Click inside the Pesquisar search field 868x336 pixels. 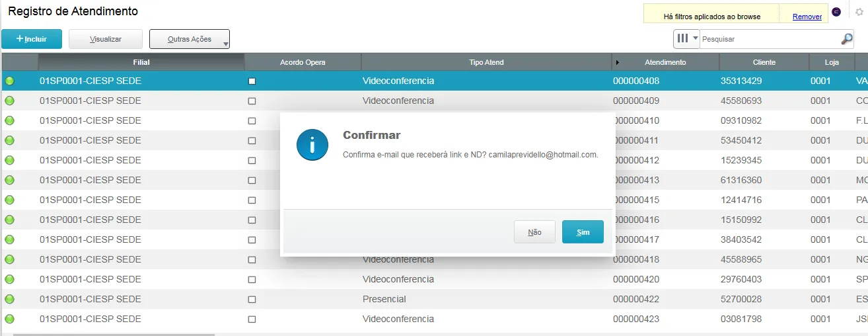pyautogui.click(x=769, y=39)
